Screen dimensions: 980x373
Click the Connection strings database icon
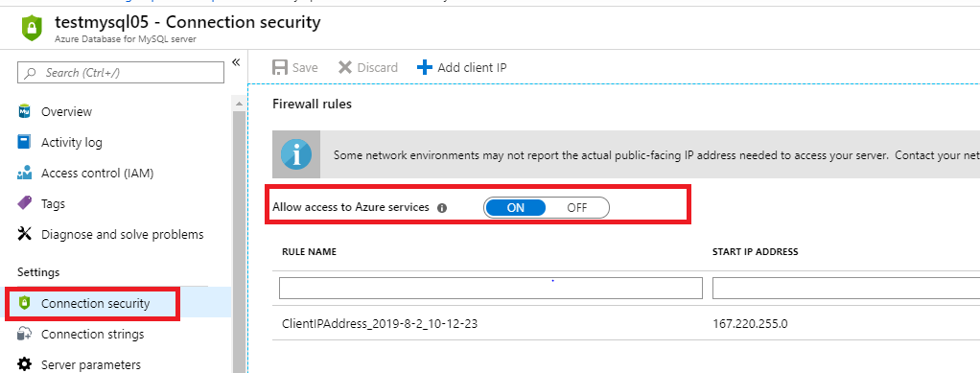coord(24,334)
